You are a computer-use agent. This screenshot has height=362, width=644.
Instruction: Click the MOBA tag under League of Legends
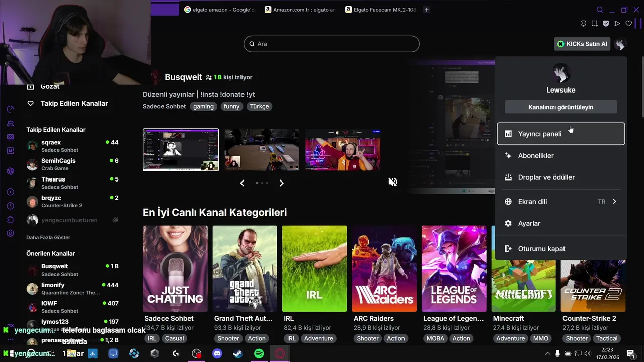[x=435, y=338]
